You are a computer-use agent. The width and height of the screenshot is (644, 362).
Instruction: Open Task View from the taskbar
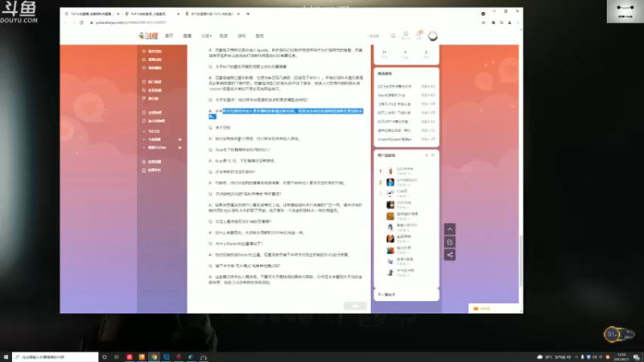(x=117, y=357)
